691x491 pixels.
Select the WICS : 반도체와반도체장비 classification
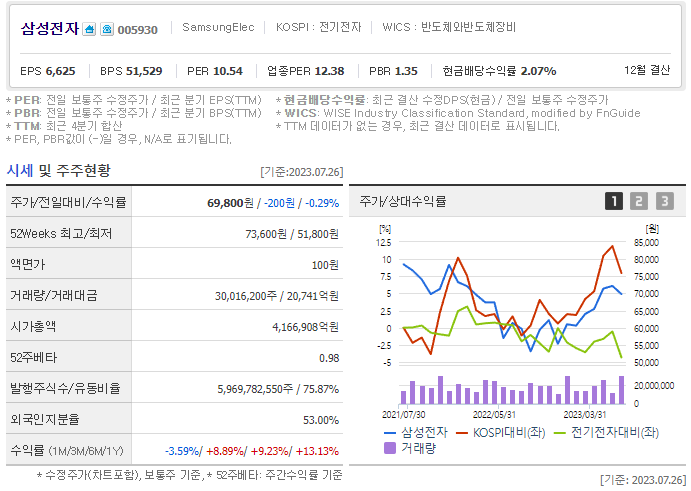pos(449,27)
